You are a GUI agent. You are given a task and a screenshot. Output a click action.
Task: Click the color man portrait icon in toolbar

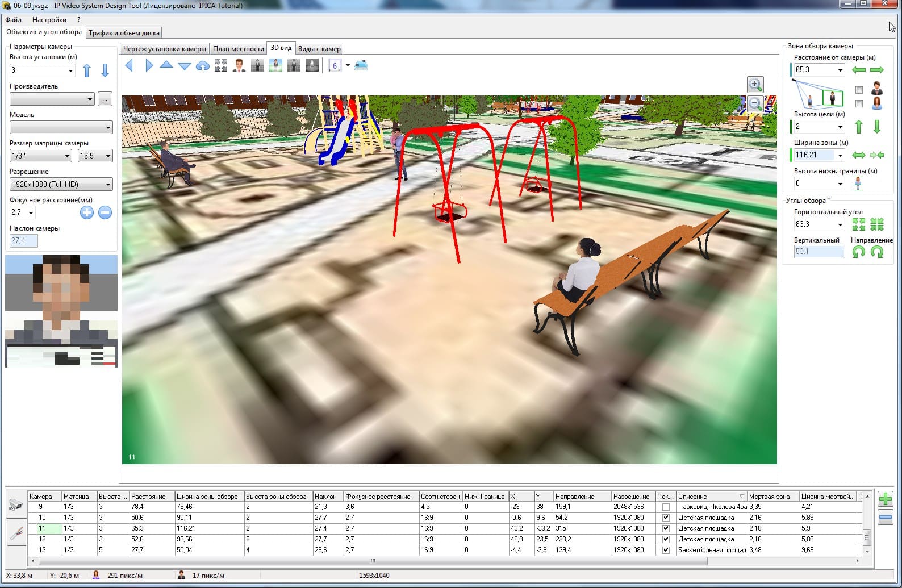[x=239, y=66]
